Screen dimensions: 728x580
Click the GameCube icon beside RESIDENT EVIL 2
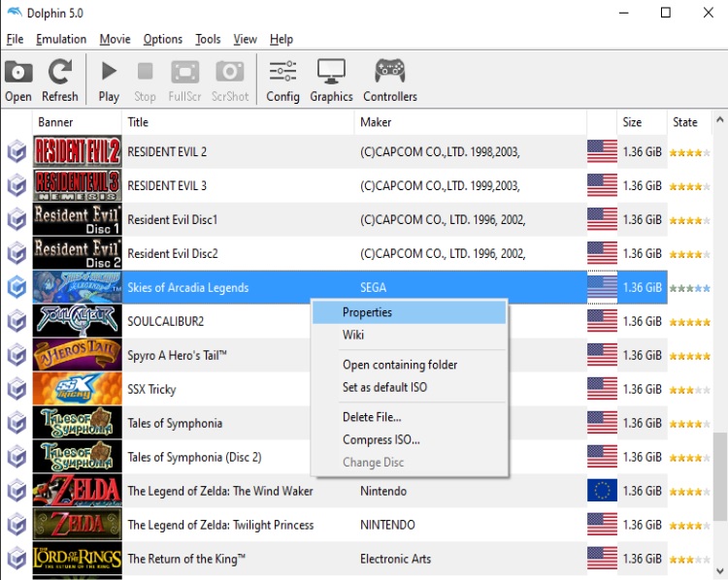pos(17,152)
